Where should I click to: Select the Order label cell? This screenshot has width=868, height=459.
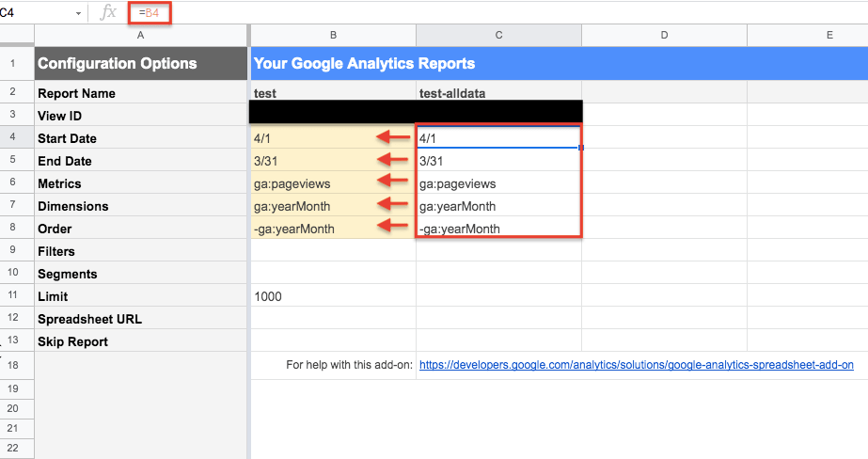(141, 229)
